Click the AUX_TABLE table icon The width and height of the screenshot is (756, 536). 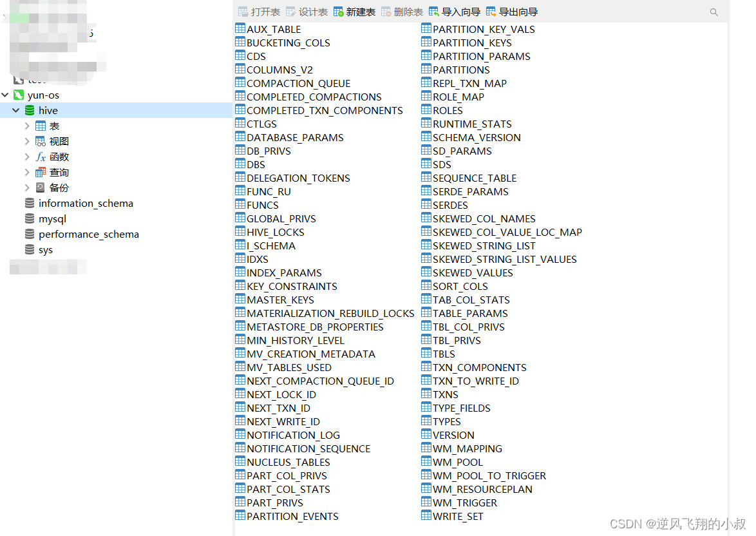[x=240, y=28]
